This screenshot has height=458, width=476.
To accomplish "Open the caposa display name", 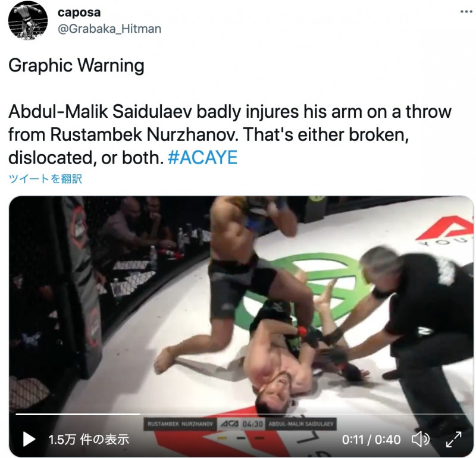I will (x=79, y=12).
